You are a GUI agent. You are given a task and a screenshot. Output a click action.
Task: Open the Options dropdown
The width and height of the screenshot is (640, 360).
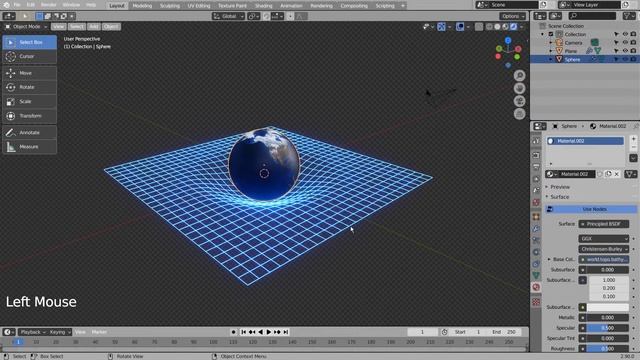[513, 16]
